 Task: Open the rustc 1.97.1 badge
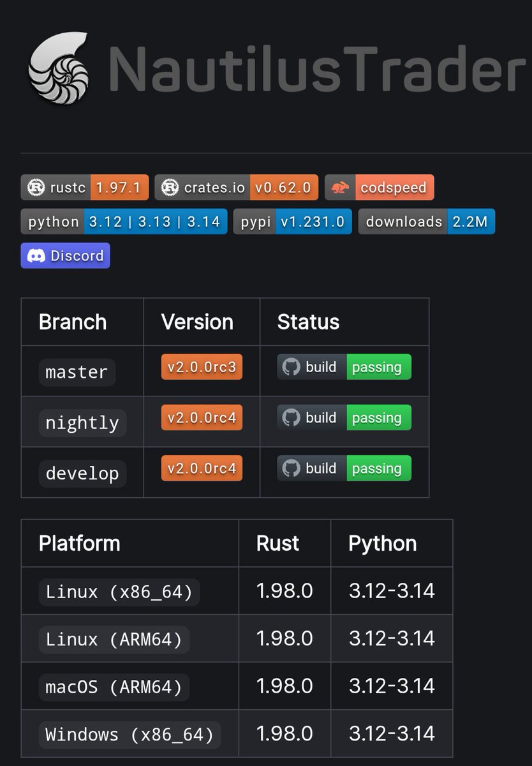85,188
